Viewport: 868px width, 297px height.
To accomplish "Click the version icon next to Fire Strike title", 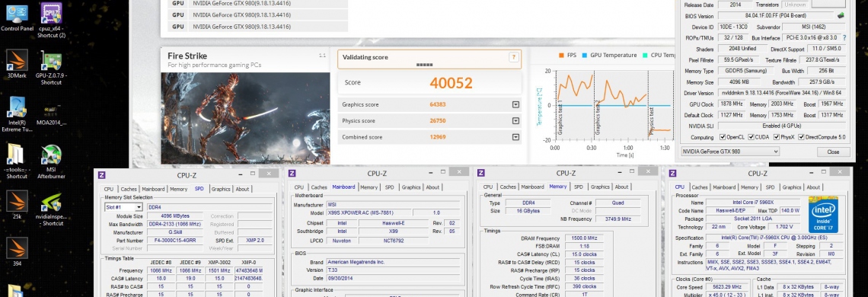I will tap(322, 56).
